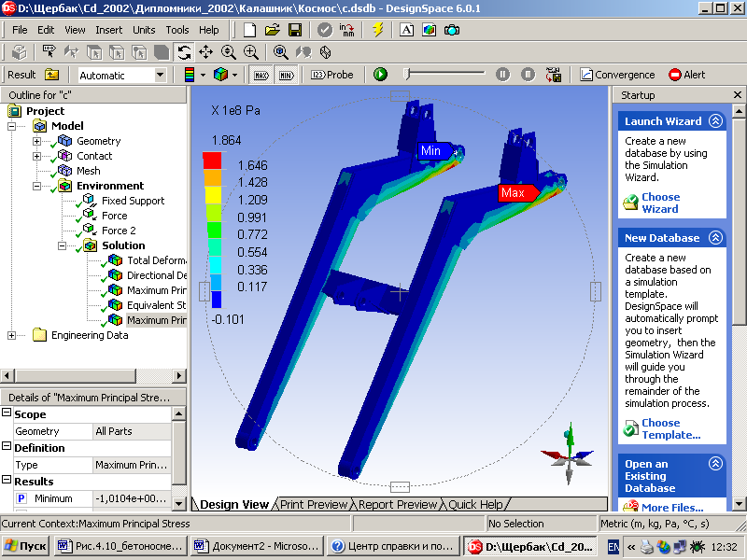Click the zoom to fit magnifier icon
Screen dimensions: 747x560
pyautogui.click(x=280, y=52)
